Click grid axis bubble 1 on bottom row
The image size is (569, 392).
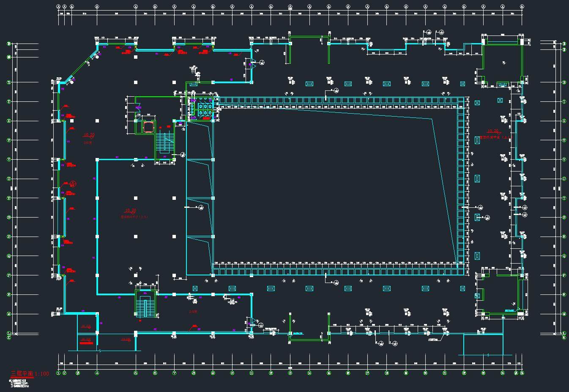click(x=58, y=373)
